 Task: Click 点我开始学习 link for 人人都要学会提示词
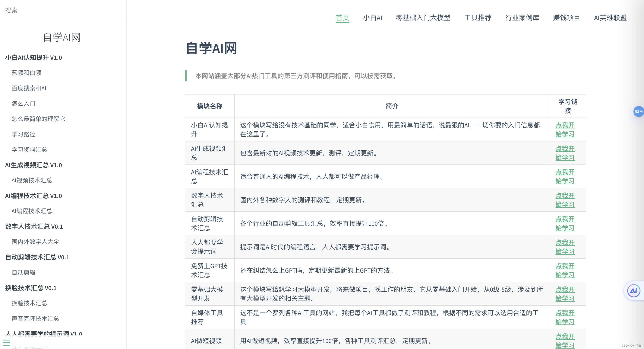coord(565,247)
